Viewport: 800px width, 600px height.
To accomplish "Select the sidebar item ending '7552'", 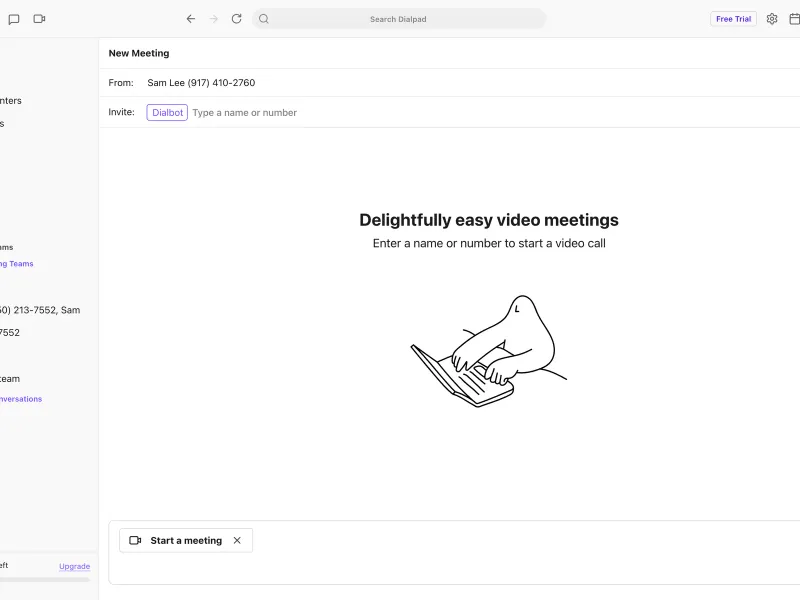I will pyautogui.click(x=10, y=333).
